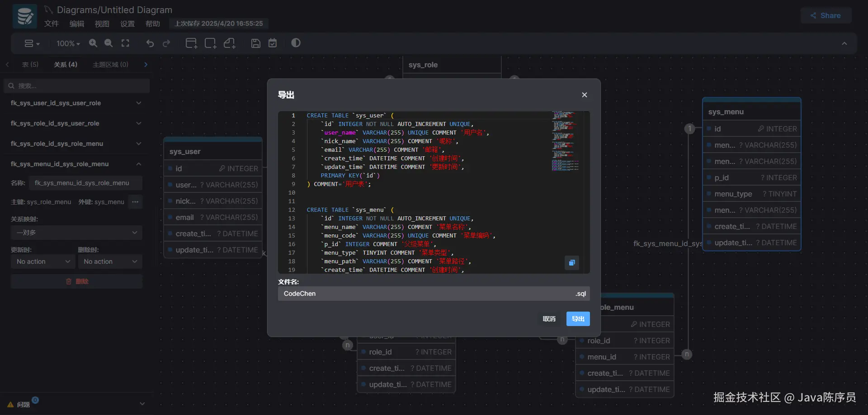Enter fullscreen using the toolbar icon
This screenshot has width=868, height=415.
pos(125,43)
